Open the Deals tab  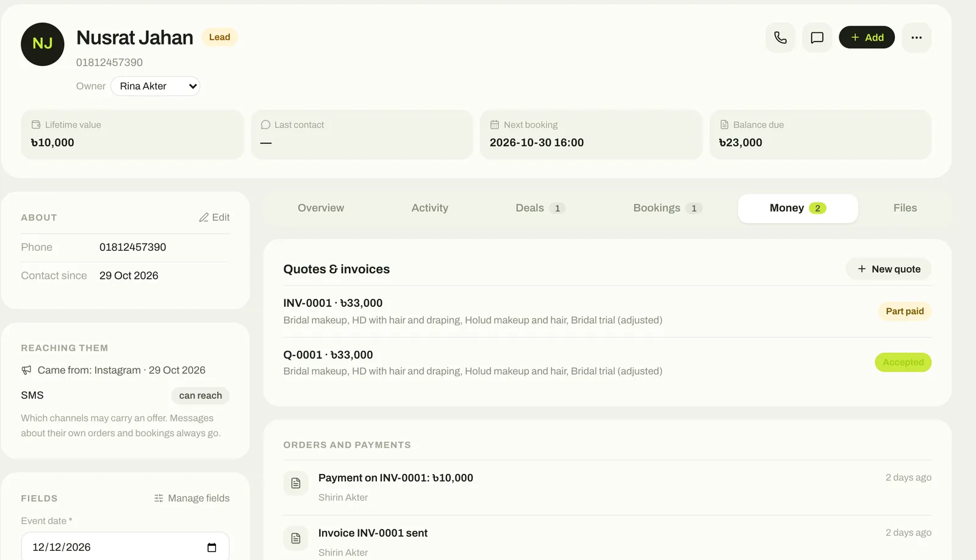[540, 208]
